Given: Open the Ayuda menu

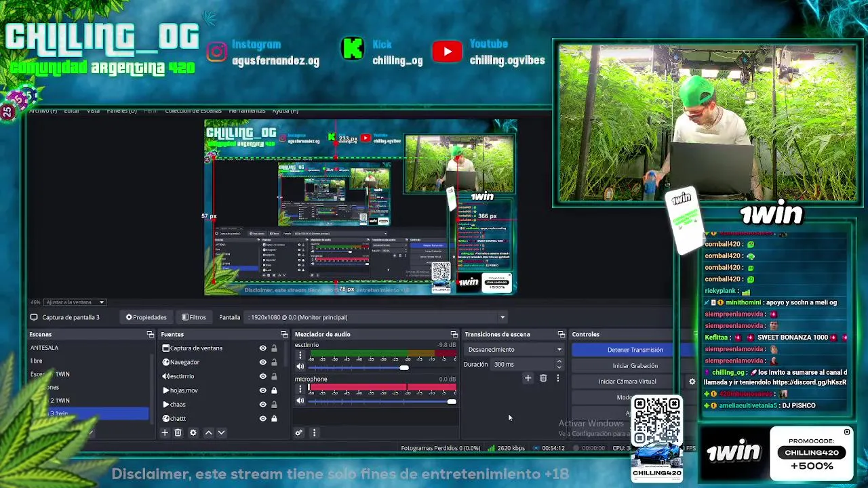Looking at the screenshot, I should 285,110.
